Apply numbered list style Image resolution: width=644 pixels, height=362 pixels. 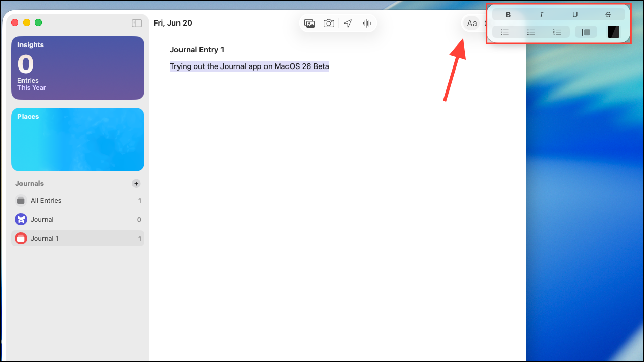(557, 32)
